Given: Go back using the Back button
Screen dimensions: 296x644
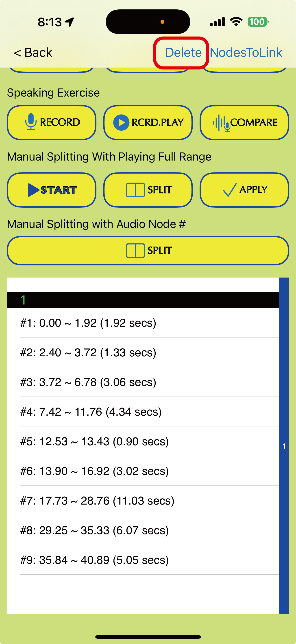Looking at the screenshot, I should click(33, 53).
